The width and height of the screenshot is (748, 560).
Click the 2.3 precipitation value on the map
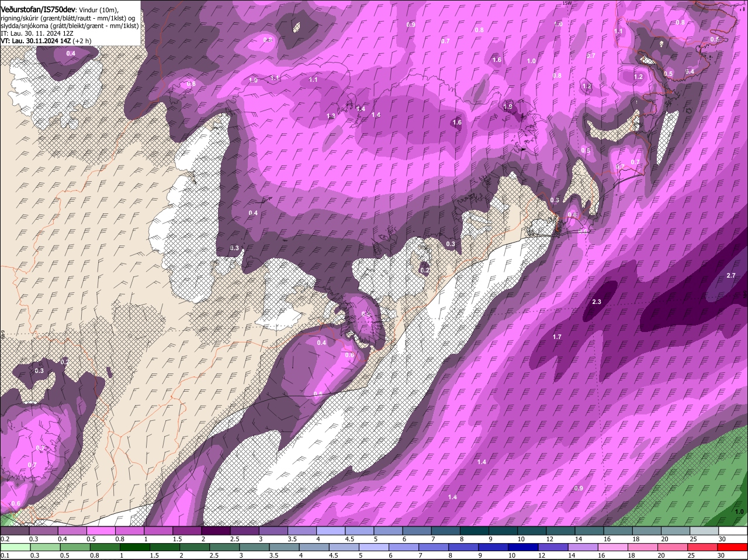[597, 302]
